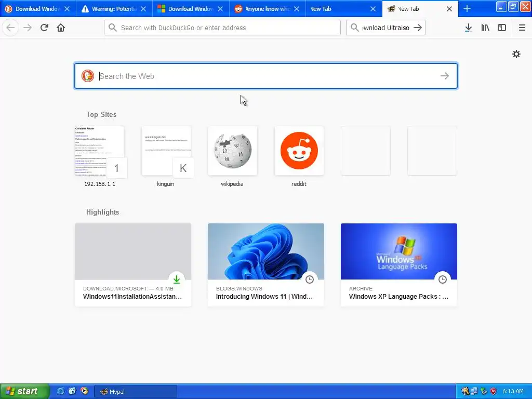Click the network computers tray icon
The height and width of the screenshot is (399, 532).
coord(474,391)
